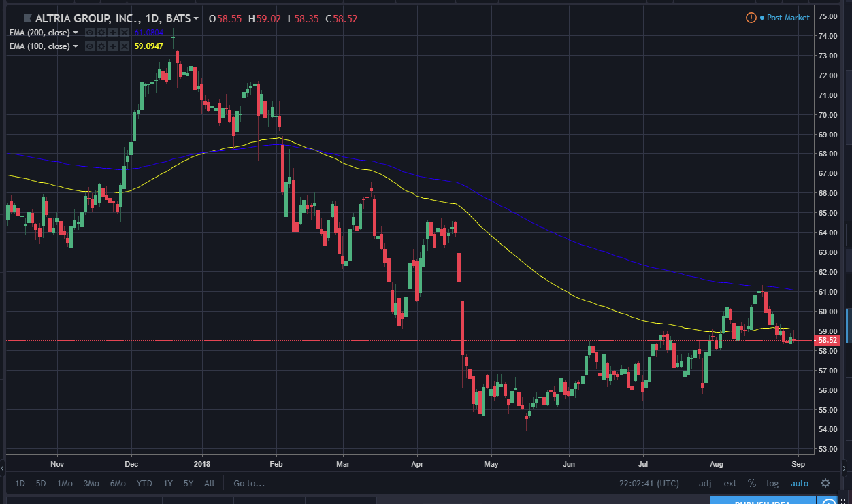The width and height of the screenshot is (852, 504).
Task: Select the YTD time range
Action: coord(144,484)
